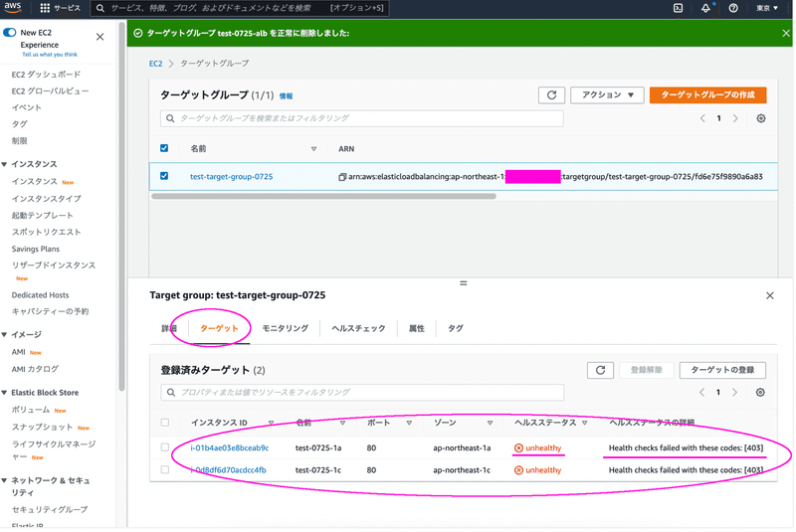The image size is (796, 532).
Task: Switch to the ターゲット tab
Action: click(x=219, y=328)
